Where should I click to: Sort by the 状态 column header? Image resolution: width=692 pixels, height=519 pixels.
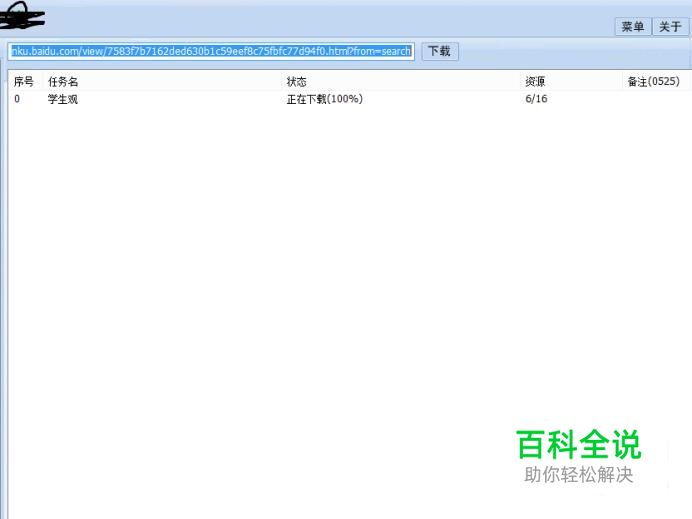pyautogui.click(x=296, y=82)
